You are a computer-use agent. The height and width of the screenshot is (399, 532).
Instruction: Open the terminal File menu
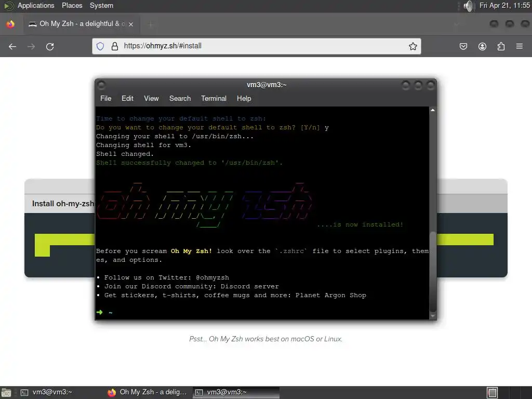click(x=105, y=98)
